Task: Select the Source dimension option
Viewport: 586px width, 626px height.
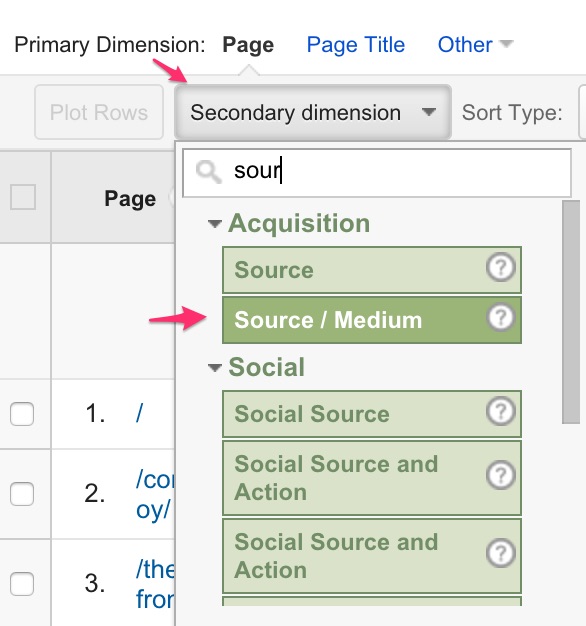Action: pos(372,270)
